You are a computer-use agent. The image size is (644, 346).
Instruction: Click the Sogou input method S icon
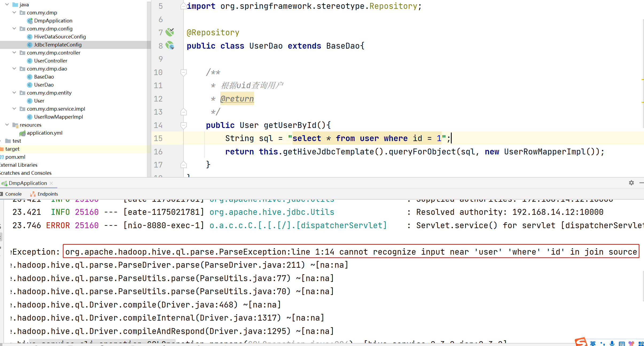tap(581, 342)
